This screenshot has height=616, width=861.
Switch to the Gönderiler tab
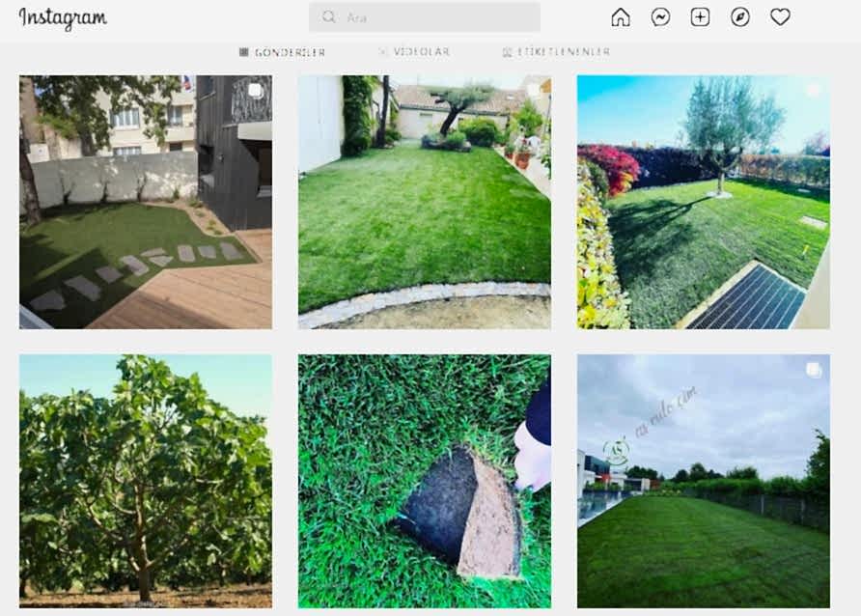click(x=282, y=52)
